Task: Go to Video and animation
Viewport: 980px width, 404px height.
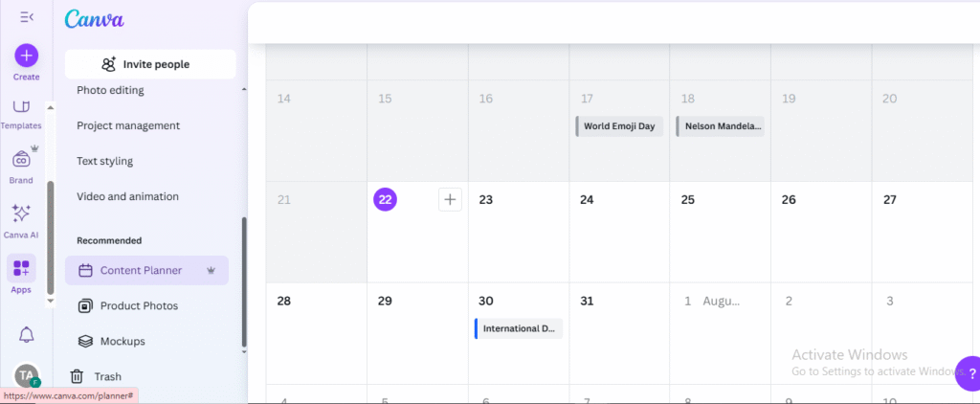Action: [x=127, y=196]
